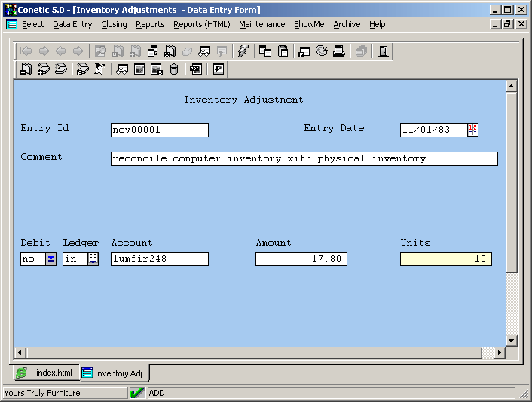Toggle the Debit spinner arrows
The image size is (532, 402).
point(50,259)
